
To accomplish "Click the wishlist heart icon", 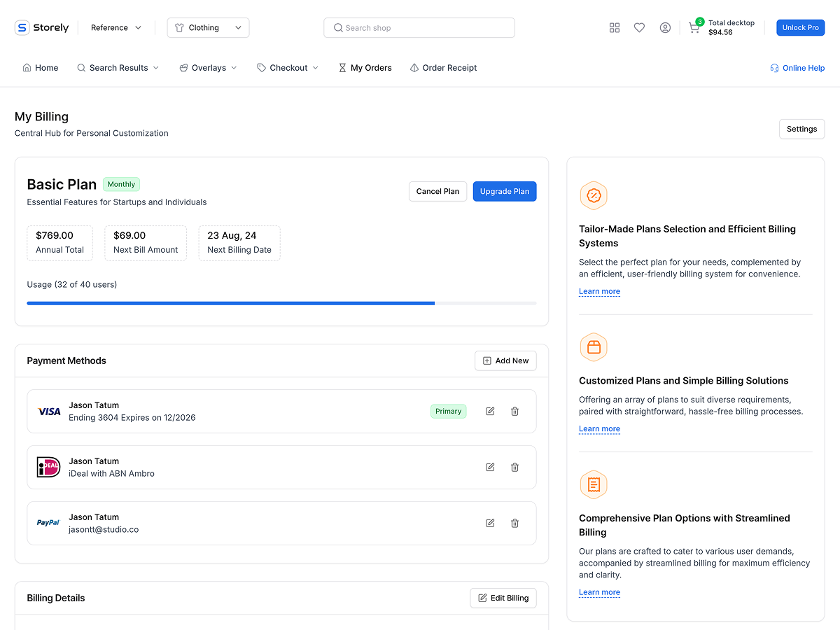I will point(639,28).
